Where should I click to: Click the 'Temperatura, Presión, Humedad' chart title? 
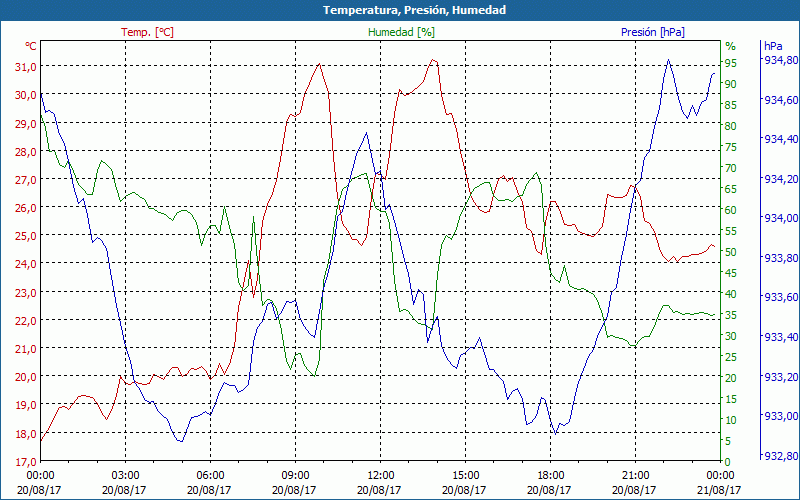click(414, 10)
